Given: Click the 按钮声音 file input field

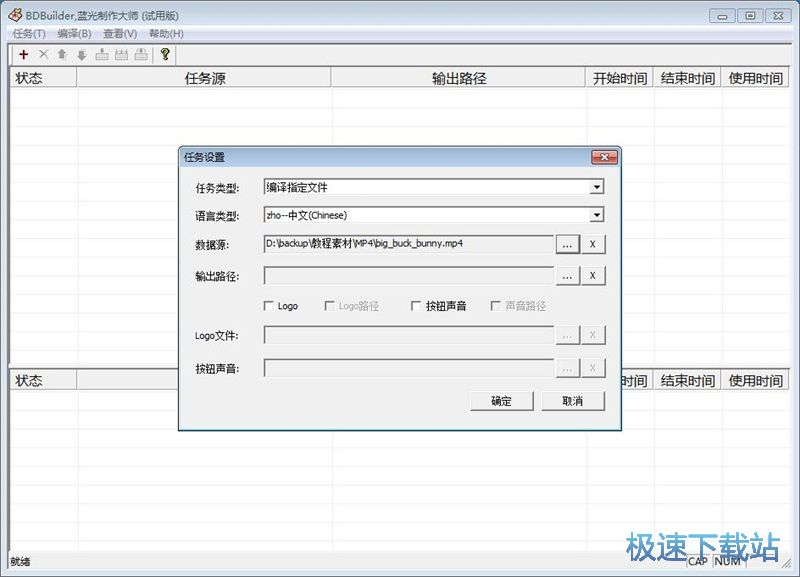Looking at the screenshot, I should tap(409, 368).
